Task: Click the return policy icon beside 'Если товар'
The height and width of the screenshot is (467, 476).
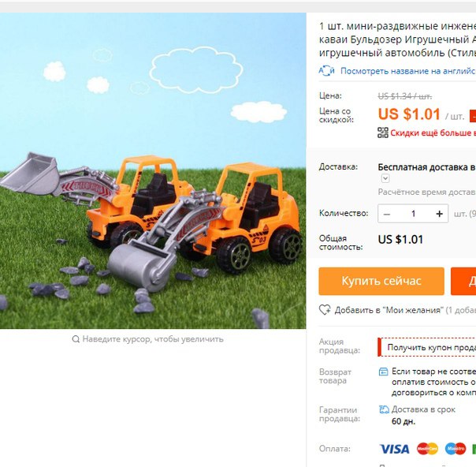Action: click(x=384, y=372)
